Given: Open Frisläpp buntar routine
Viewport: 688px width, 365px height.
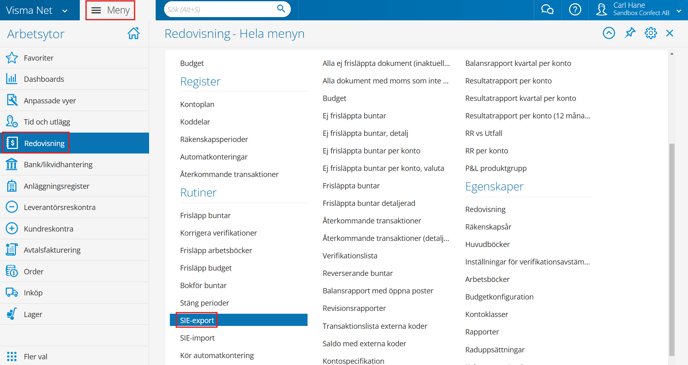Looking at the screenshot, I should [x=205, y=215].
